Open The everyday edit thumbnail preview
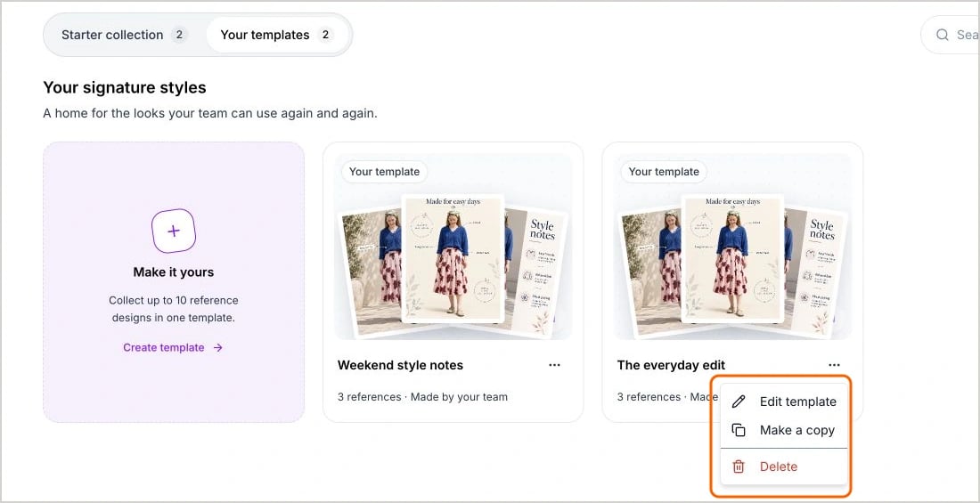The height and width of the screenshot is (503, 980). (732, 247)
